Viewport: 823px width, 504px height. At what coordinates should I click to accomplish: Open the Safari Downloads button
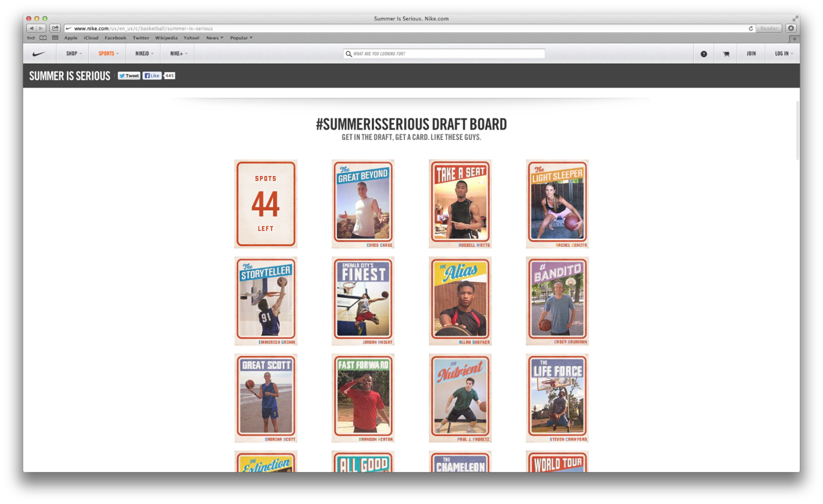[x=791, y=29]
